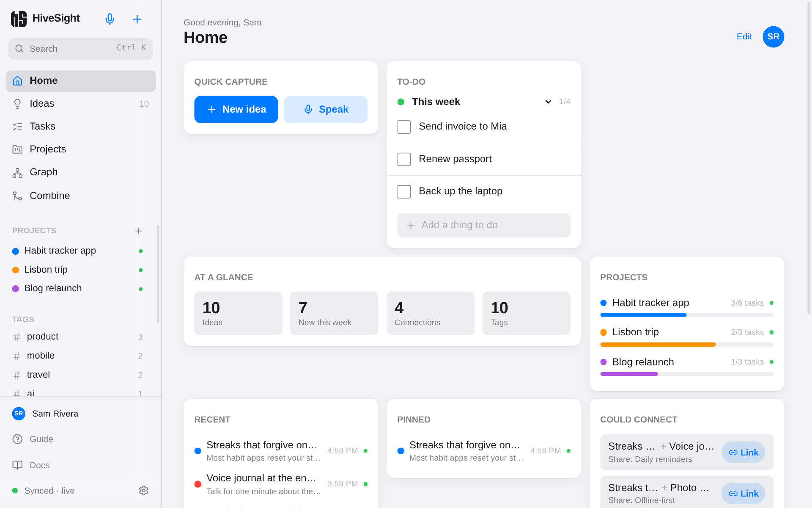Collapse the This week to-do chevron

click(548, 102)
